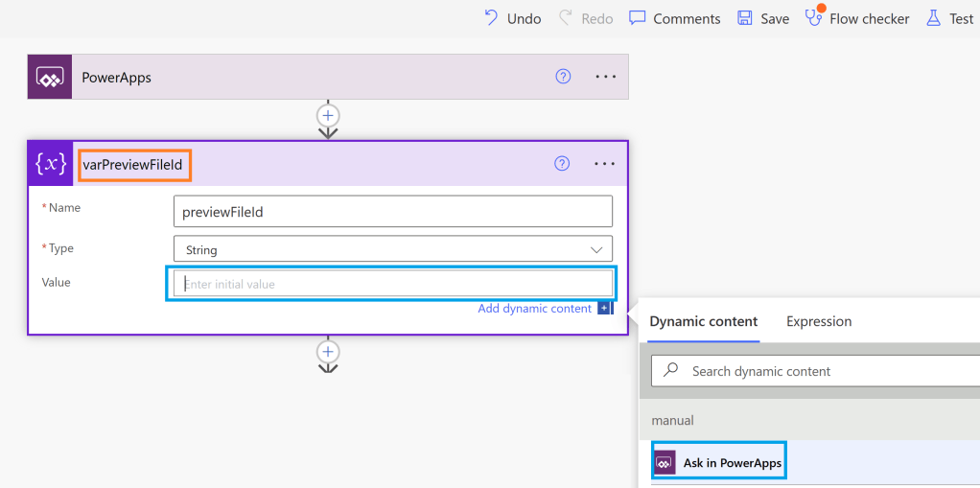This screenshot has width=980, height=488.
Task: Click the Undo button in the toolbar
Action: click(x=513, y=18)
